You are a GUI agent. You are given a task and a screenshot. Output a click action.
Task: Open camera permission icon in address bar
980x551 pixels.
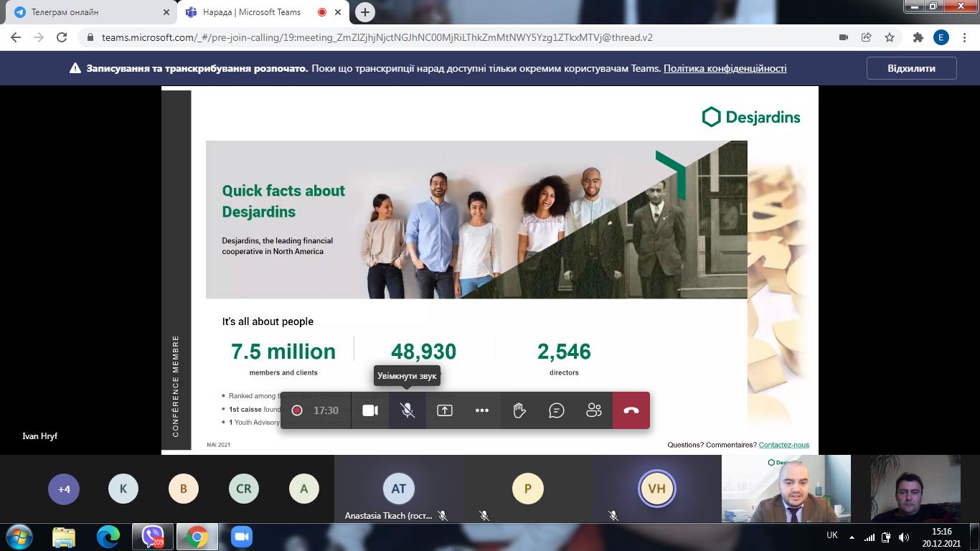[x=844, y=37]
